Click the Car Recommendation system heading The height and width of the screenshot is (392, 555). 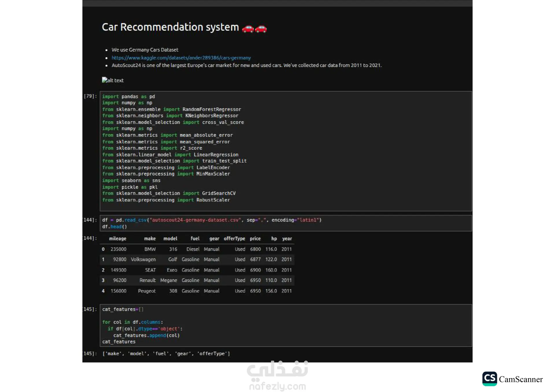point(170,27)
